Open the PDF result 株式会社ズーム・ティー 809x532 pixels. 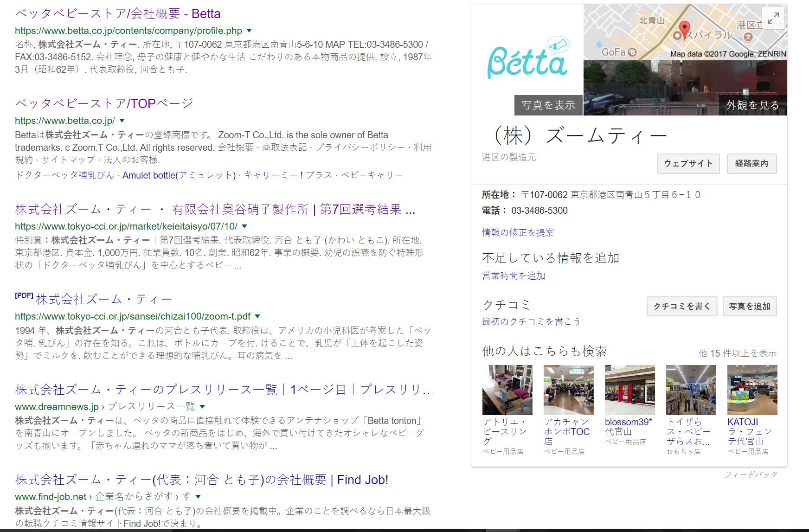coord(104,299)
